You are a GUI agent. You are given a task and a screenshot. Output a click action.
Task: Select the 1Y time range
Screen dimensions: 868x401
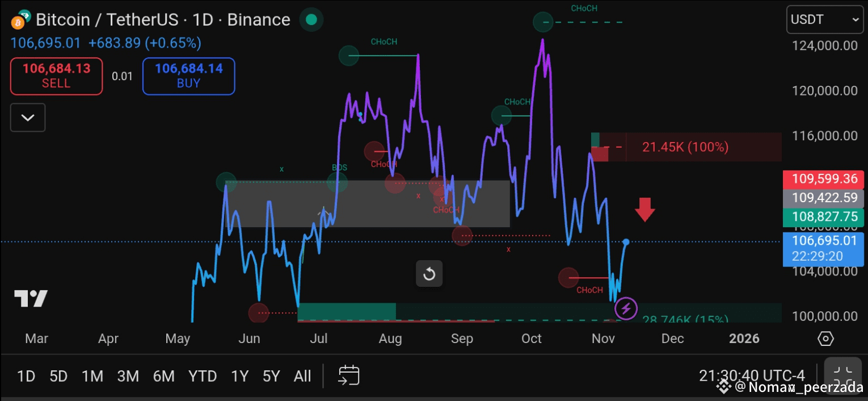coord(239,376)
